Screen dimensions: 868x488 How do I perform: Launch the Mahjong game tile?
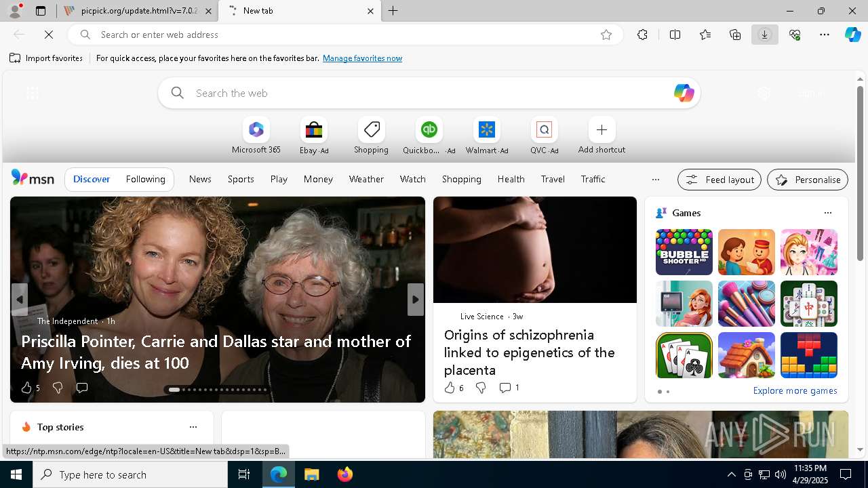[809, 304]
